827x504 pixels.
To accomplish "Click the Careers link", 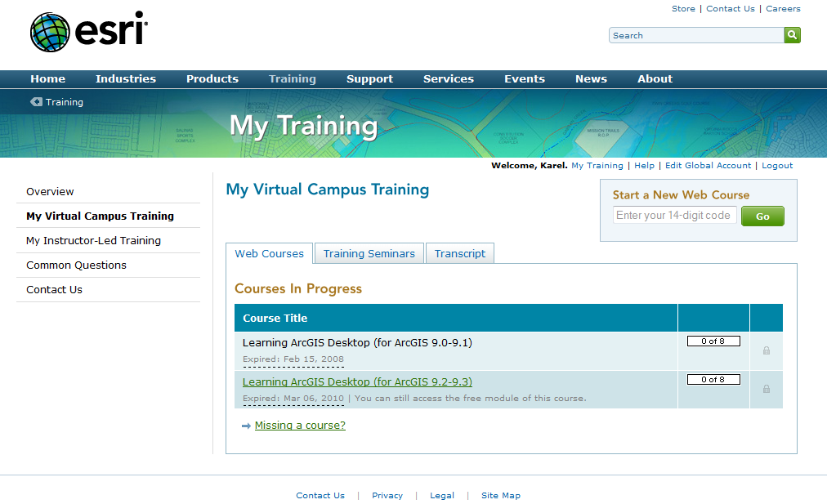I will (783, 8).
